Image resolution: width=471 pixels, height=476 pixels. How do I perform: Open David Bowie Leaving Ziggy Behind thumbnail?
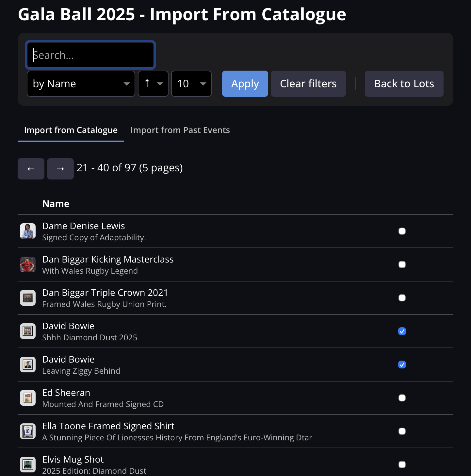pos(28,365)
